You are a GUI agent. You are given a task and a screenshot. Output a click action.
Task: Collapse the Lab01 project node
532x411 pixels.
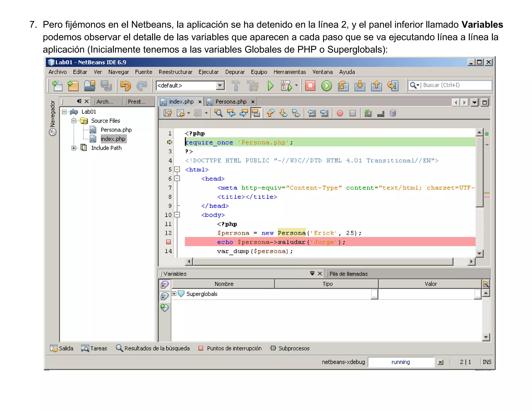click(x=64, y=112)
